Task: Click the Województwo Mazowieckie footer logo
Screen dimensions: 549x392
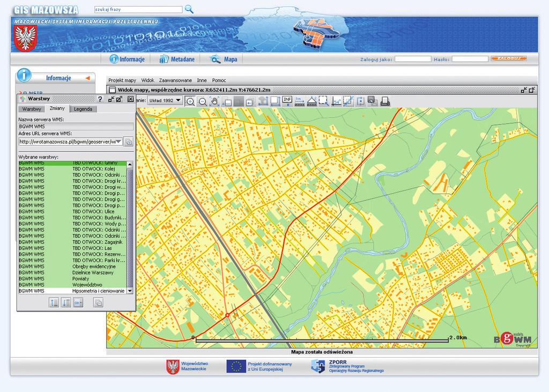Action: pyautogui.click(x=187, y=366)
